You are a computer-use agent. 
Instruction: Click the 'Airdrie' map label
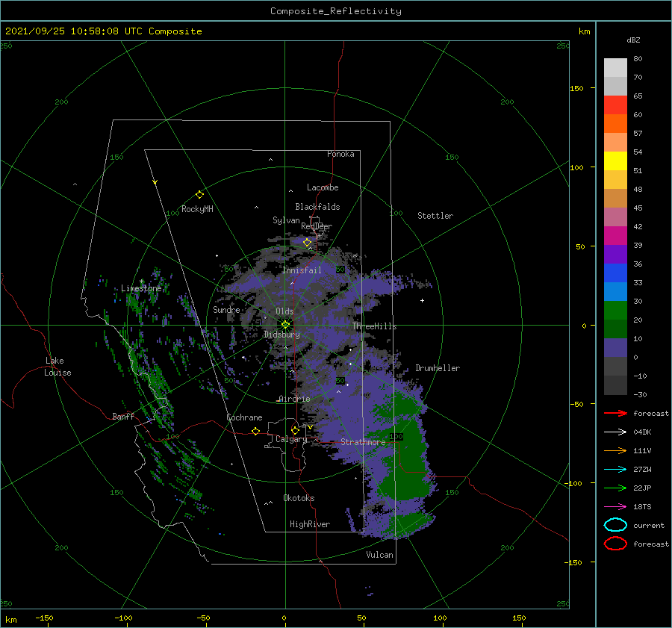(294, 399)
